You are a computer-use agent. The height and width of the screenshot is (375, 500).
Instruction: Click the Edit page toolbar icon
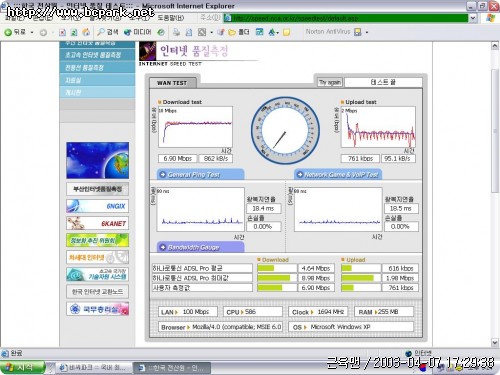[x=202, y=32]
